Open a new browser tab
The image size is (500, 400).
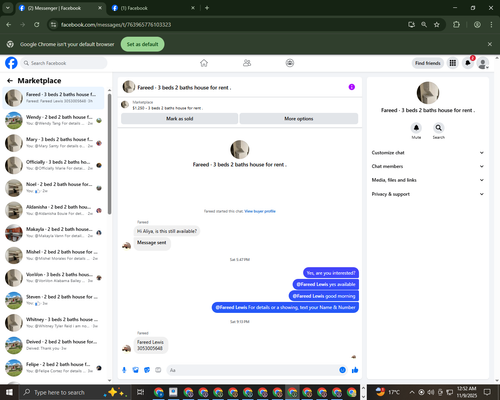point(207,8)
